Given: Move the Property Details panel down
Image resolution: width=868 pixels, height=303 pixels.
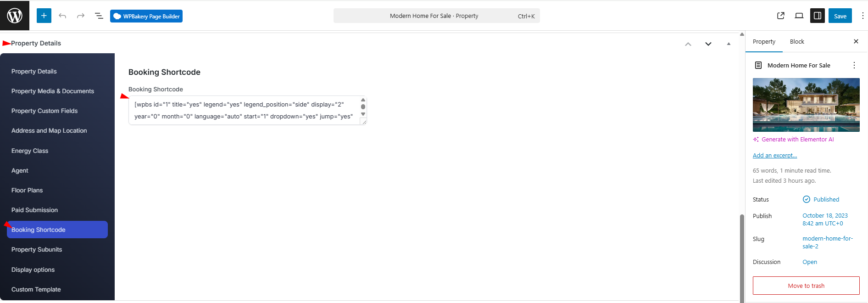Looking at the screenshot, I should point(708,44).
